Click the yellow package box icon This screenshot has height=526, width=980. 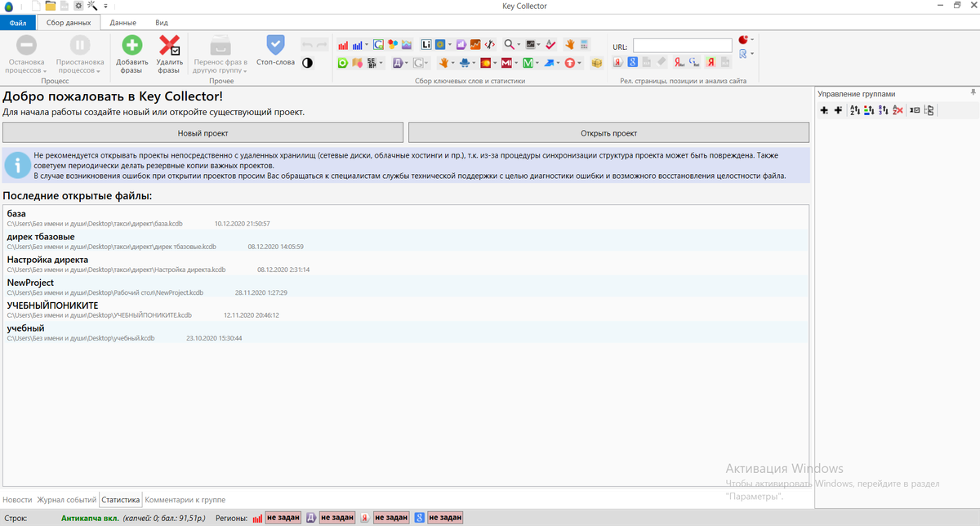point(597,62)
